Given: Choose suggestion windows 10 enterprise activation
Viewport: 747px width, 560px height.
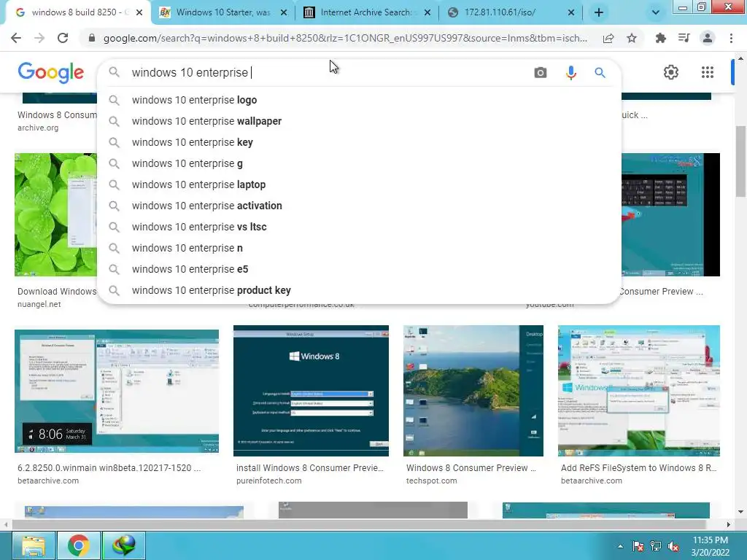Looking at the screenshot, I should 359,206.
